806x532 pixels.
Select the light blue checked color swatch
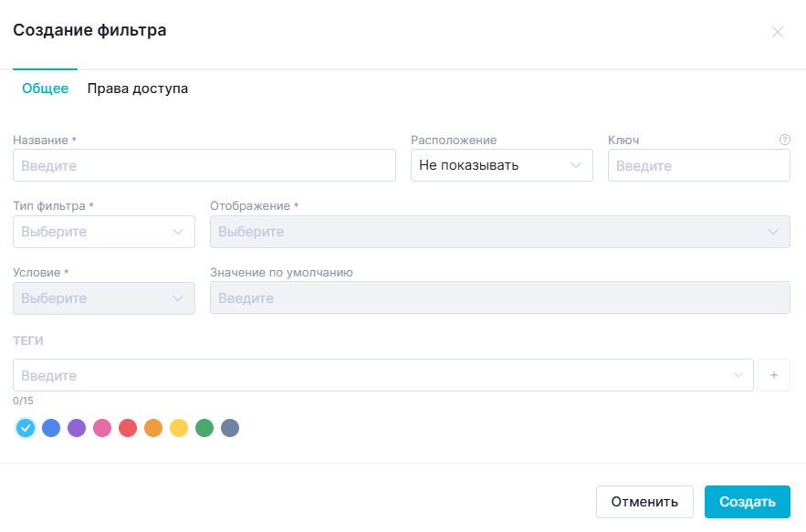[x=26, y=428]
